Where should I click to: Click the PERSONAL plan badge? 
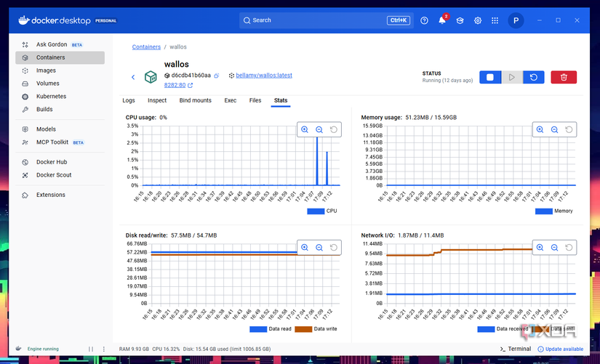coord(106,20)
